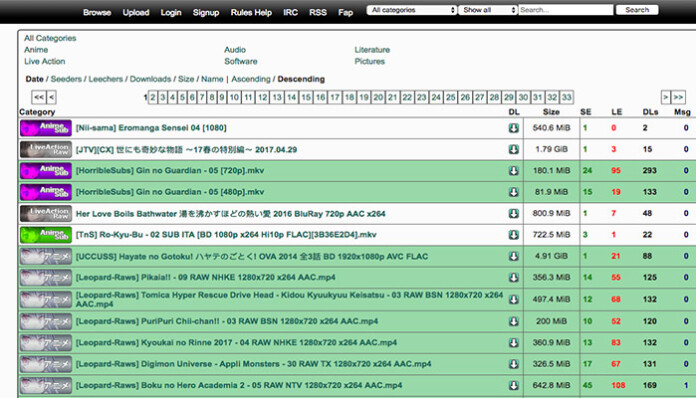Go to page 10
Image resolution: width=696 pixels, height=398 pixels.
coord(234,97)
